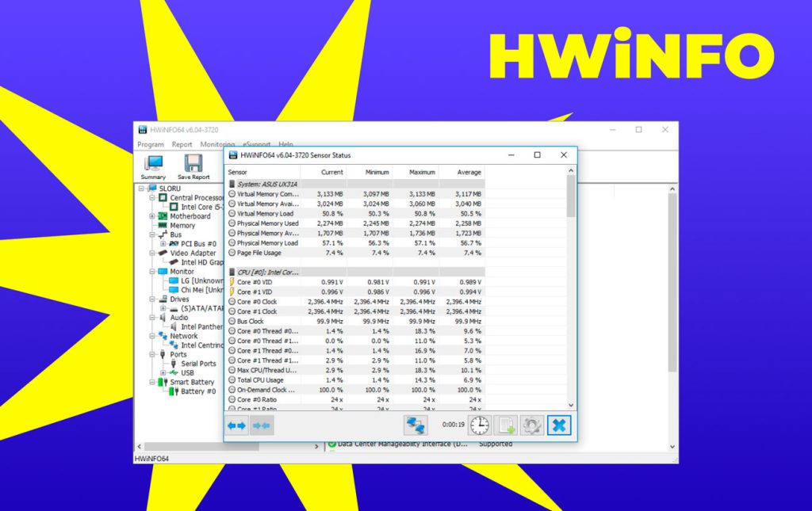
Task: Reset sensor min/max with the clock button
Action: 480,425
